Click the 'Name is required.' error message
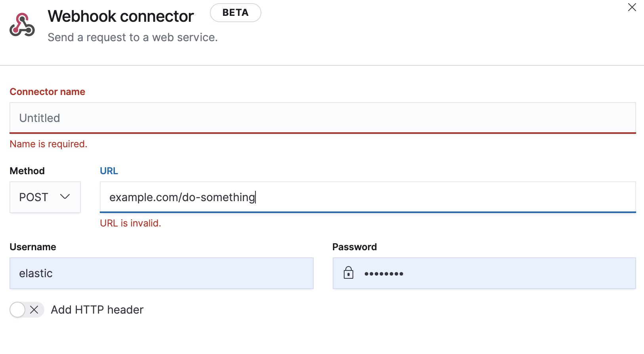The image size is (644, 354). (48, 144)
